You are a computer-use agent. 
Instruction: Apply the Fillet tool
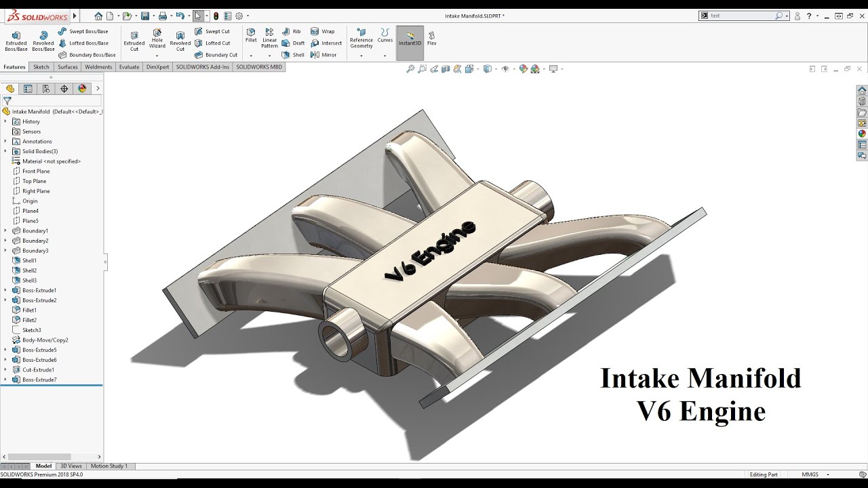click(251, 36)
